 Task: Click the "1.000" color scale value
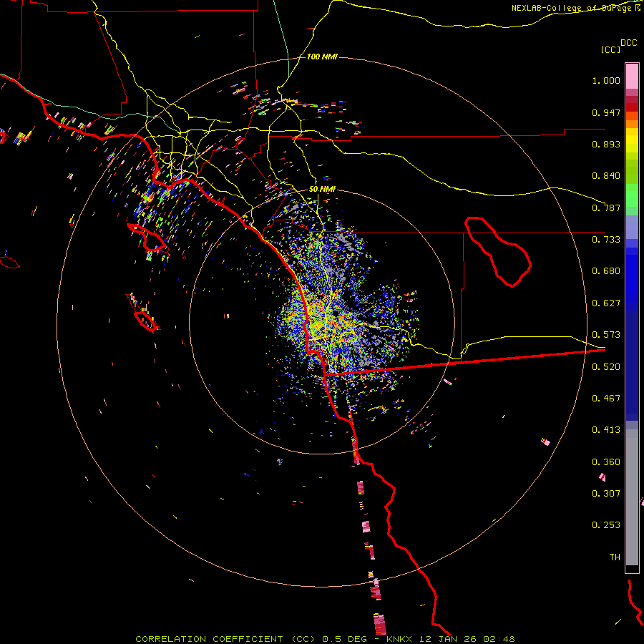(606, 80)
